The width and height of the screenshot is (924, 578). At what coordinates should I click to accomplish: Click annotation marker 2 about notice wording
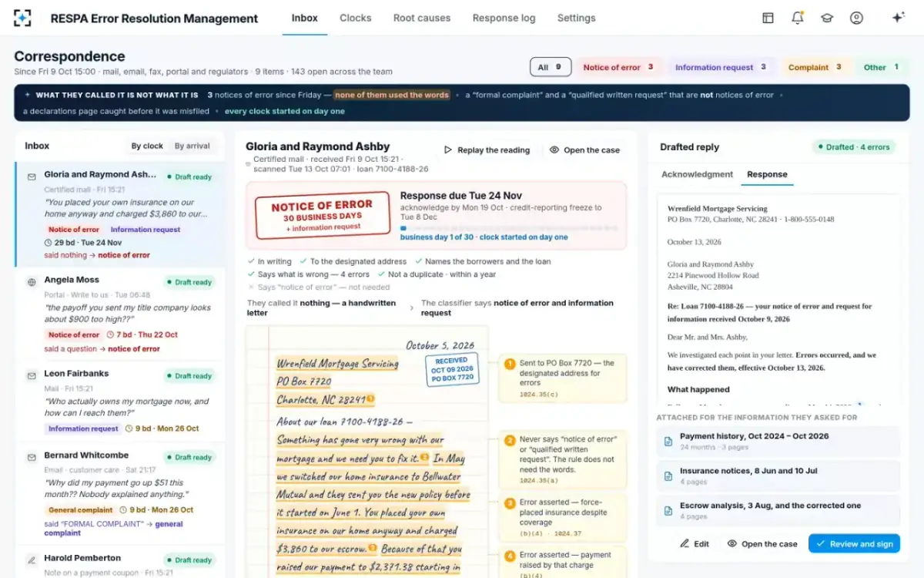509,441
